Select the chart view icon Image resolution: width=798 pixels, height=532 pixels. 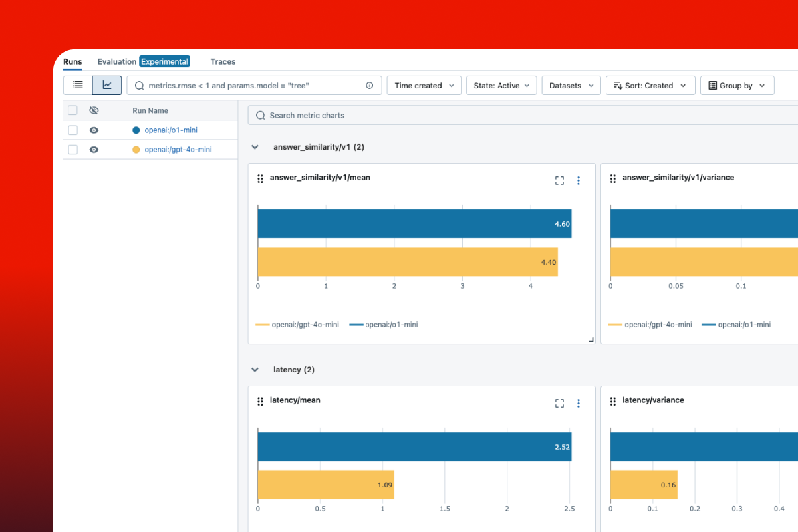pyautogui.click(x=107, y=85)
